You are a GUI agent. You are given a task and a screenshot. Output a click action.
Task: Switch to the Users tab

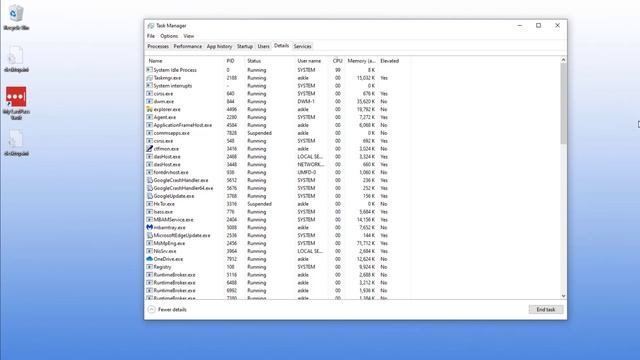click(x=264, y=46)
